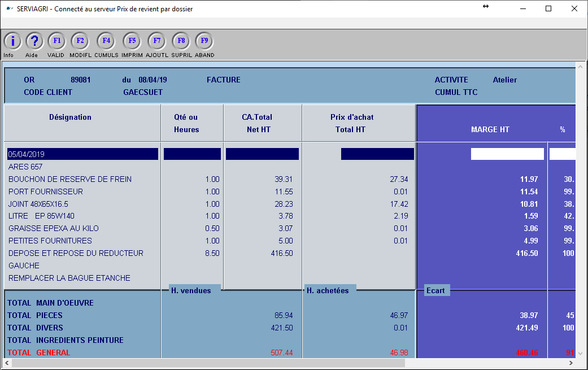The image size is (588, 370).
Task: Click the Désignation column header
Action: pyautogui.click(x=70, y=117)
